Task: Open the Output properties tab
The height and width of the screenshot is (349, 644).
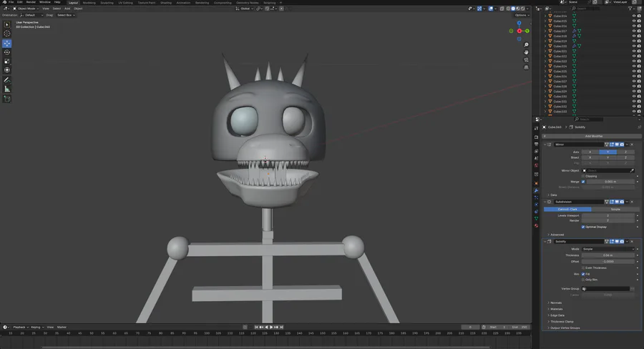Action: 536,144
